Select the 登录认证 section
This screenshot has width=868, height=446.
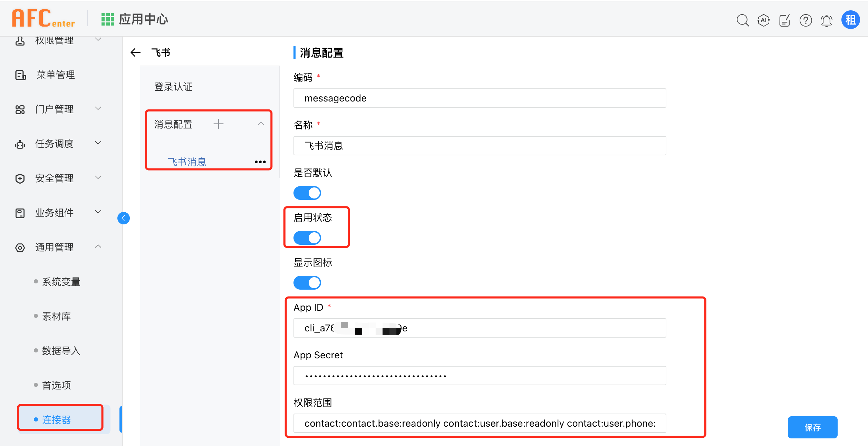173,87
